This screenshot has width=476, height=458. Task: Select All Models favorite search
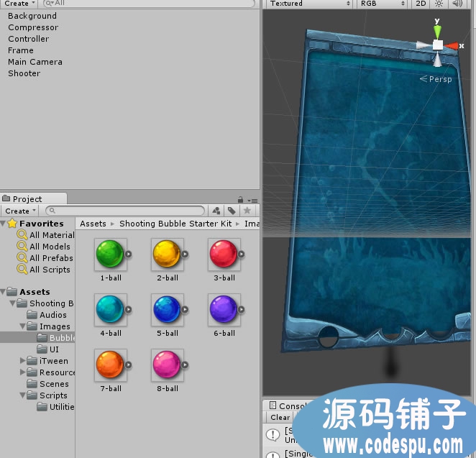(x=44, y=247)
